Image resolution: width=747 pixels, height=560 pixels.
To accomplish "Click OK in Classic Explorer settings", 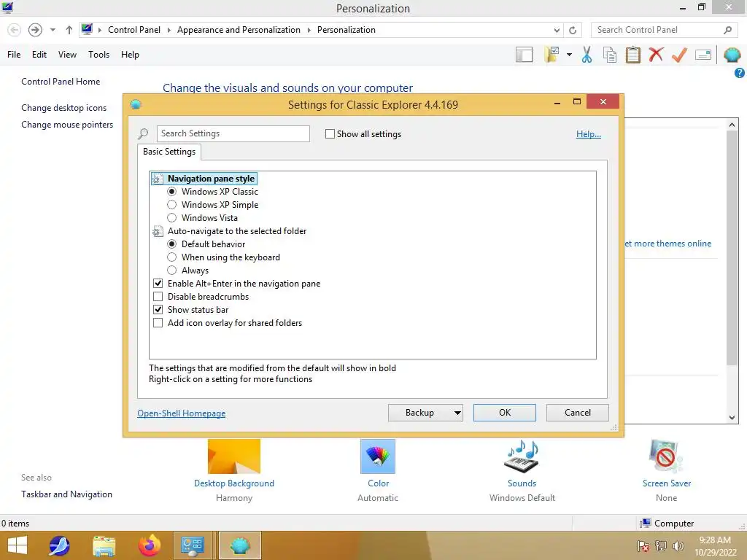I will [x=505, y=413].
